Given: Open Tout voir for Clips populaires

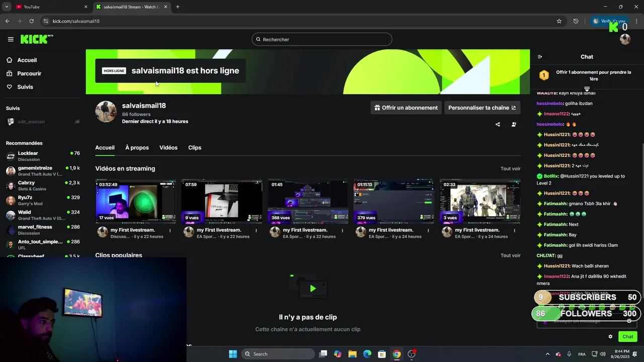Looking at the screenshot, I should click(510, 255).
